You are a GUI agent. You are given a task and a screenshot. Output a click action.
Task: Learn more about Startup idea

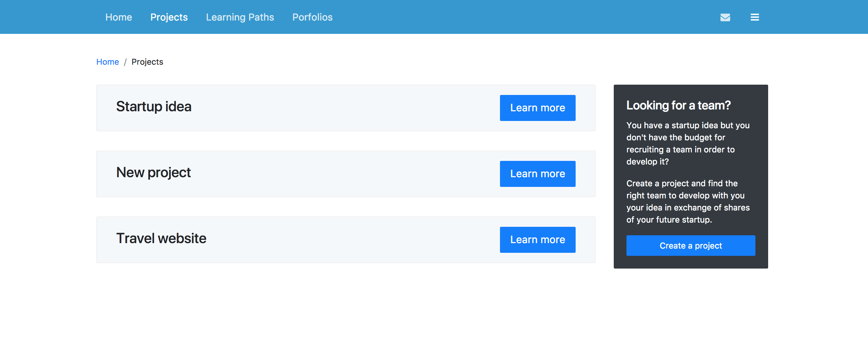537,108
